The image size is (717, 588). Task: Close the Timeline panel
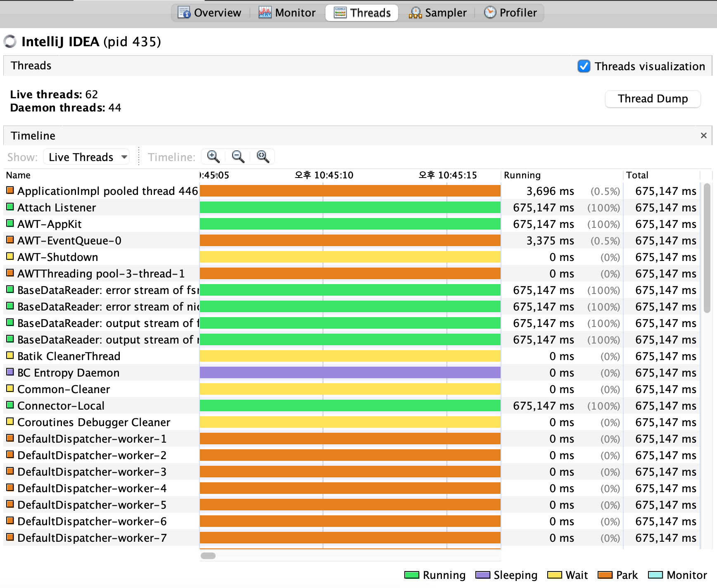tap(704, 135)
